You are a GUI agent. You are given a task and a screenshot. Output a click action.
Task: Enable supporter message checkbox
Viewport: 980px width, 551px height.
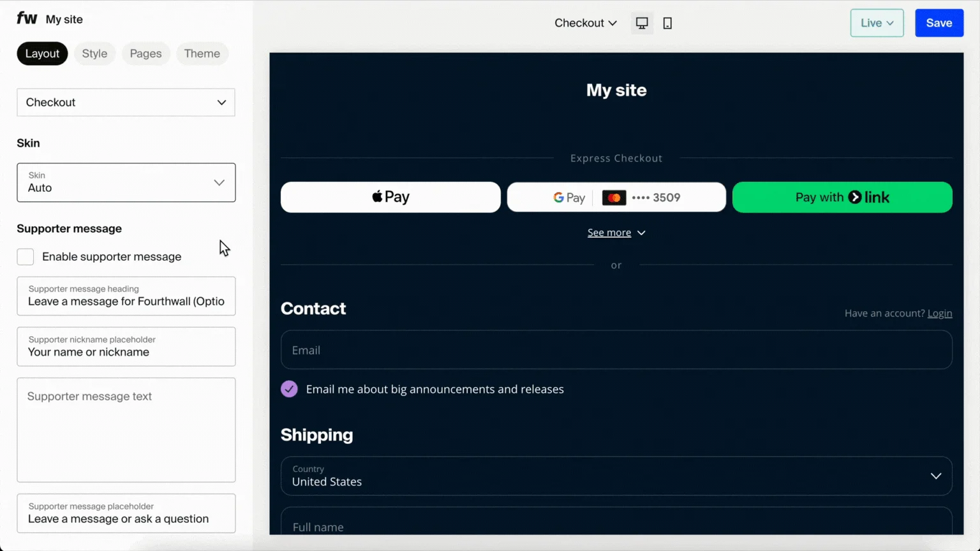coord(26,257)
